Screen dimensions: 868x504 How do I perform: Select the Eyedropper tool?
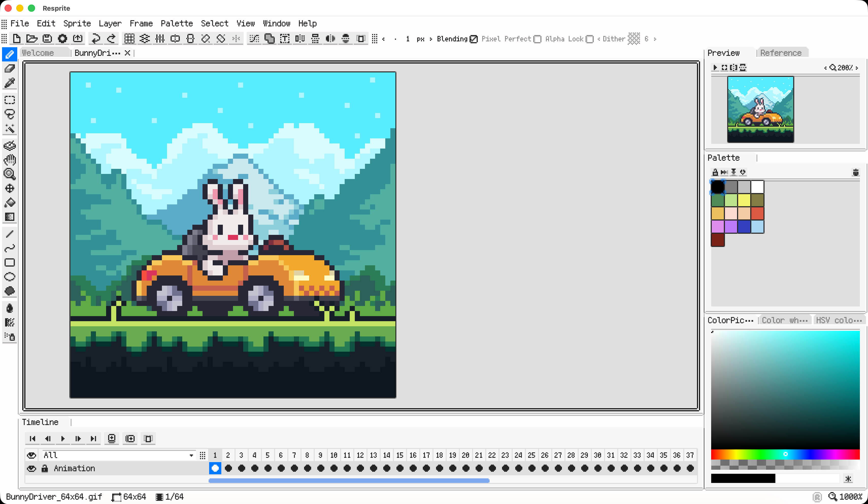click(10, 83)
